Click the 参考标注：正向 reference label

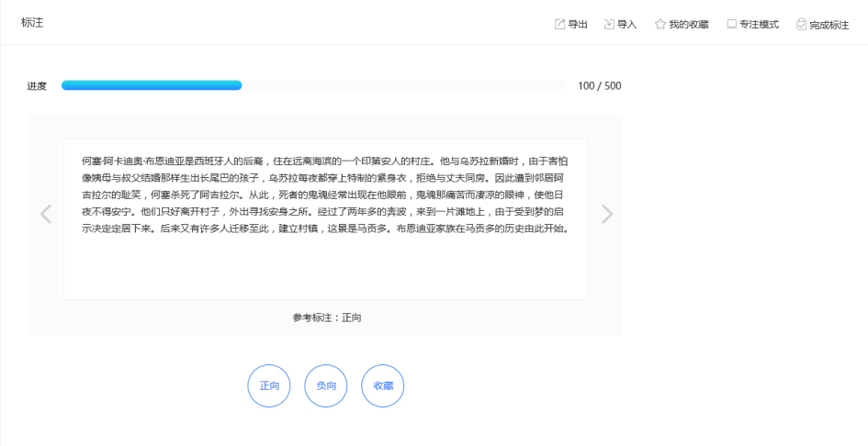[x=327, y=318]
